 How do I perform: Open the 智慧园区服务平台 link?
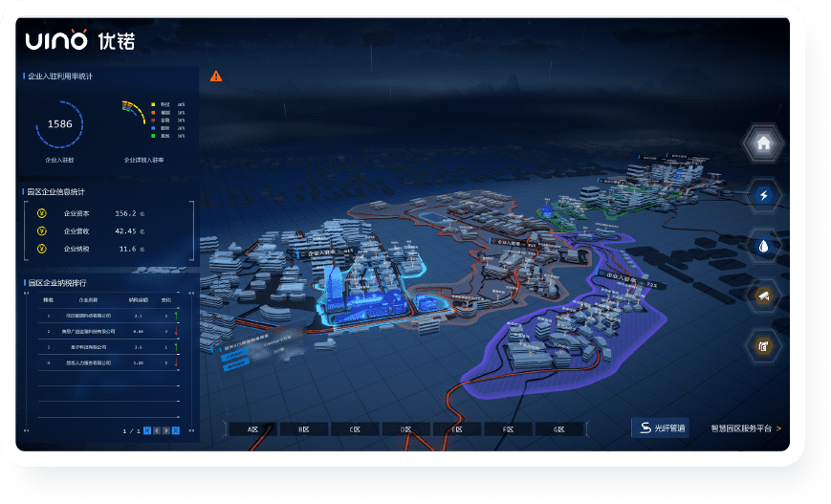[746, 428]
